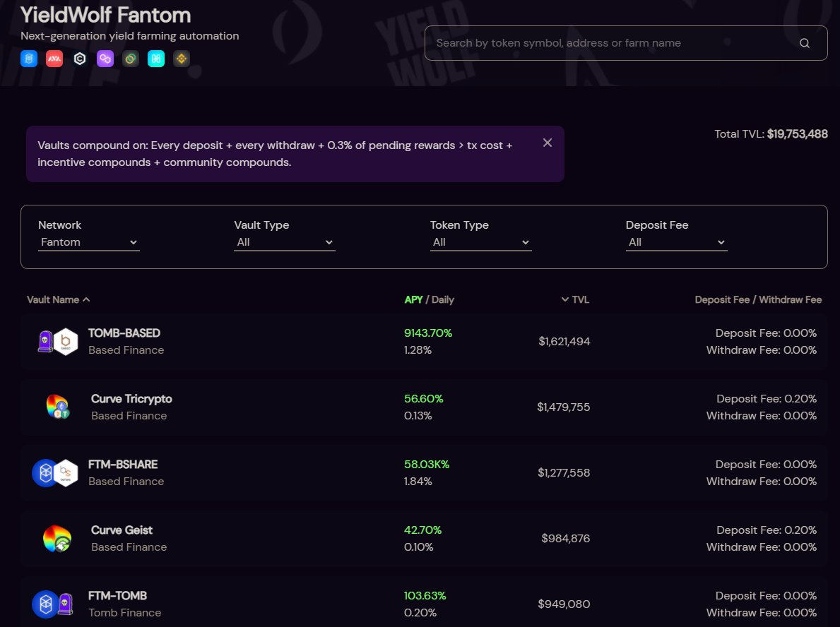The height and width of the screenshot is (627, 840).
Task: Click the Curve Tricrypto vault icon
Action: 57,407
